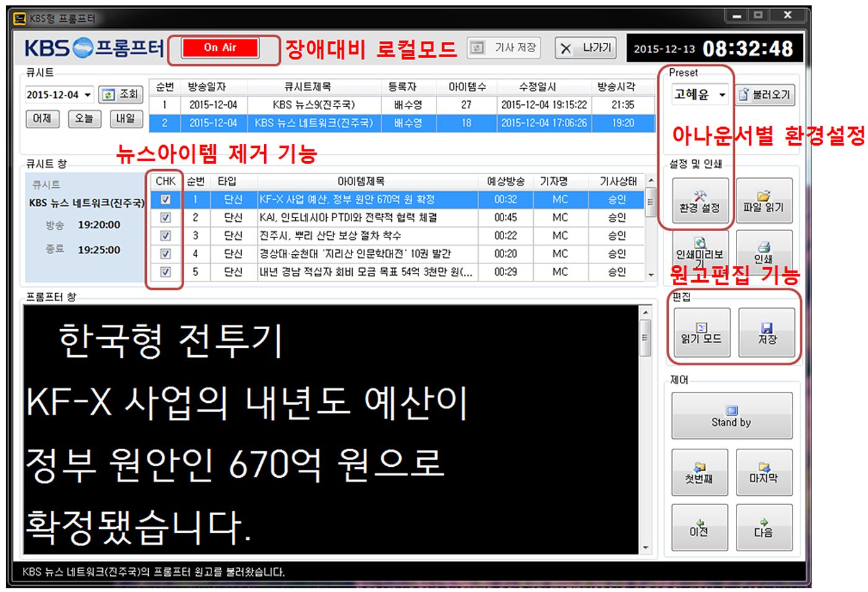Click 오늘 today button
Viewport: 868px width, 592px height.
pyautogui.click(x=84, y=118)
